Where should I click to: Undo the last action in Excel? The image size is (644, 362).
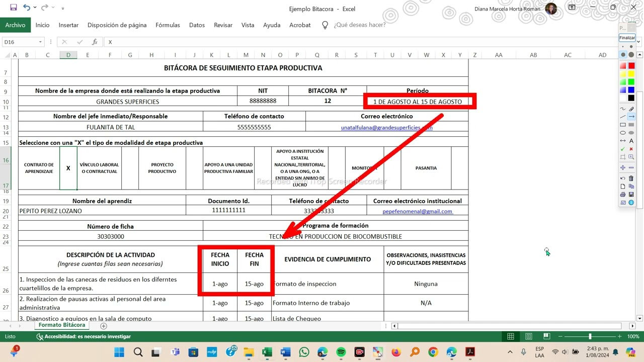coord(27,8)
